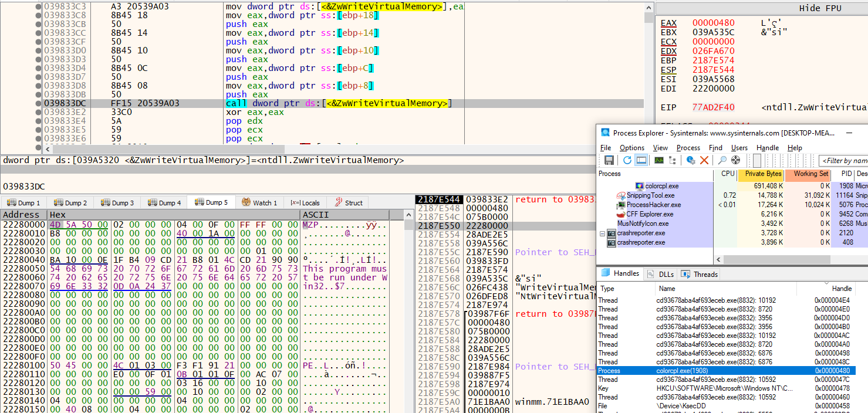Open the Process menu in Process Explorer

[687, 148]
